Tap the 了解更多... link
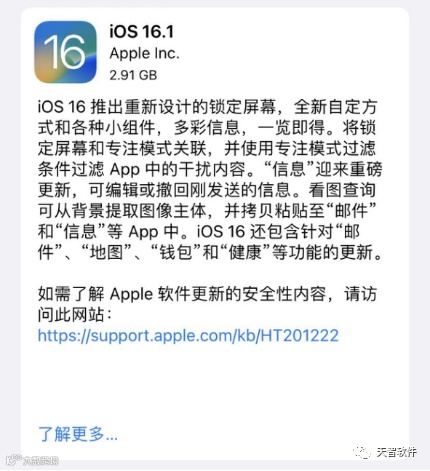 78,434
